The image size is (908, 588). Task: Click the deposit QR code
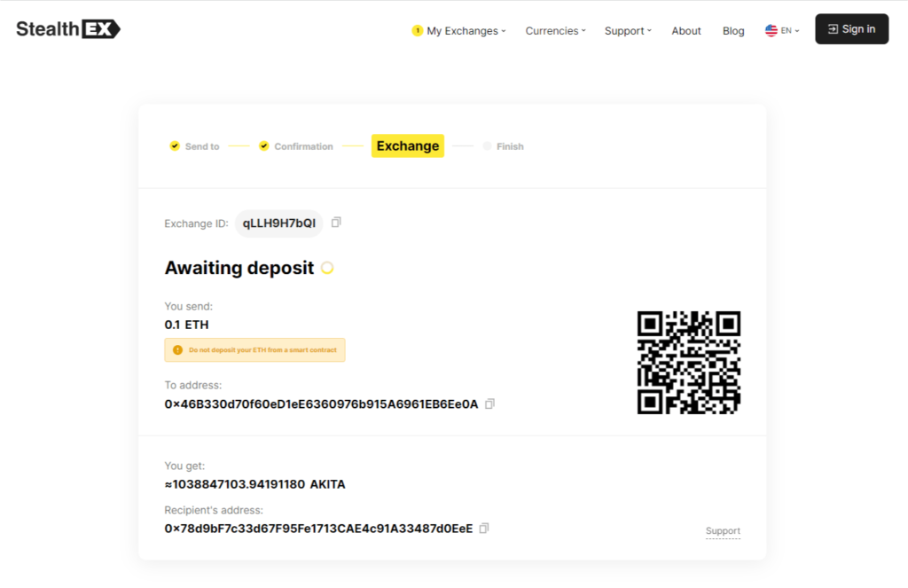click(688, 363)
